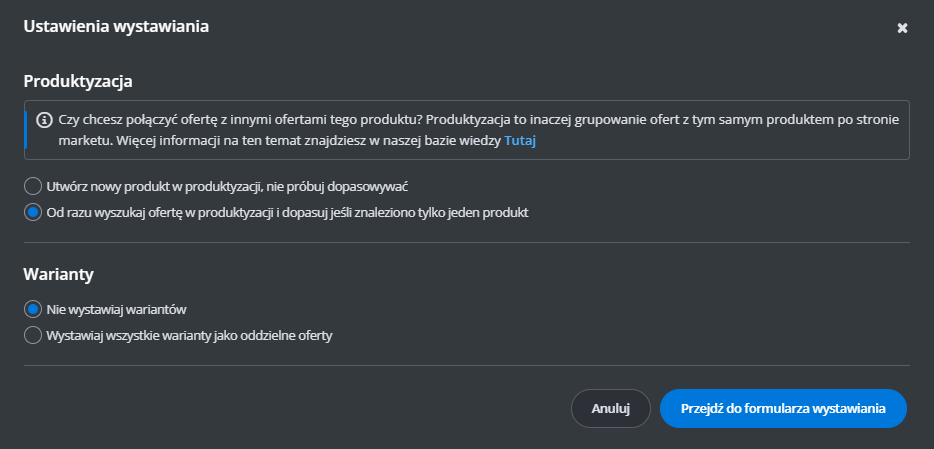Click the 'Ustawienia wystawiania' dialog title

pyautogui.click(x=116, y=27)
